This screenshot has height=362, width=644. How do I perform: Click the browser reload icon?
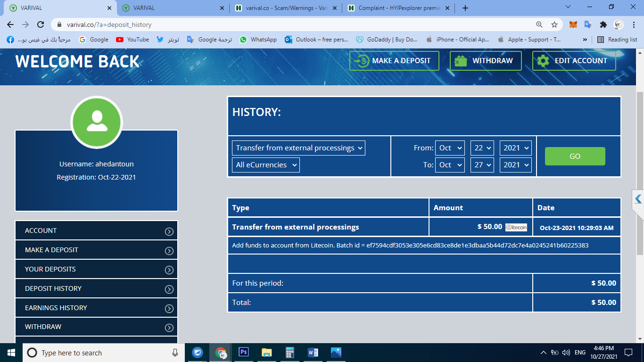point(41,25)
